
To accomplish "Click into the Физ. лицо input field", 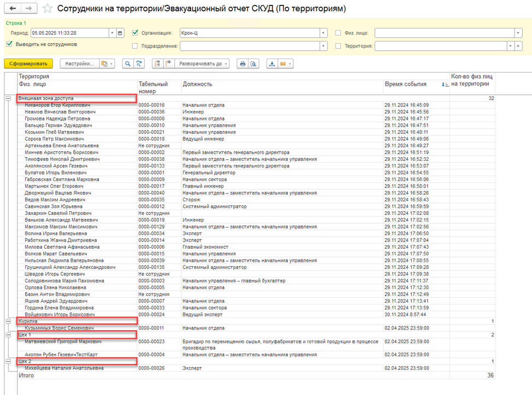I will pyautogui.click(x=444, y=33).
